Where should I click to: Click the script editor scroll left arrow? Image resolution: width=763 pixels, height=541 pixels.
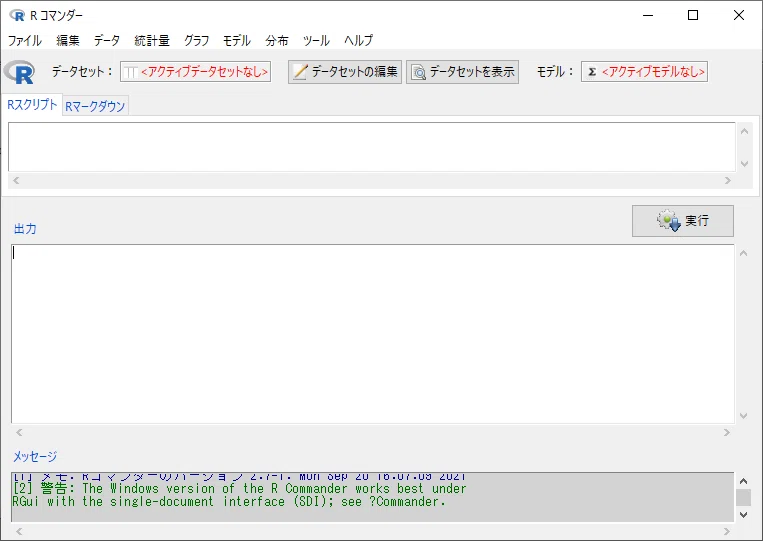(x=16, y=180)
